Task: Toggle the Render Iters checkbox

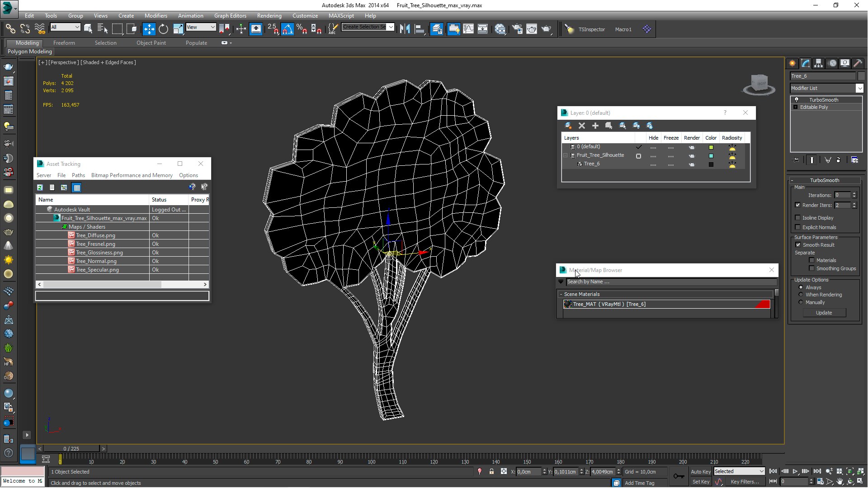Action: point(797,205)
